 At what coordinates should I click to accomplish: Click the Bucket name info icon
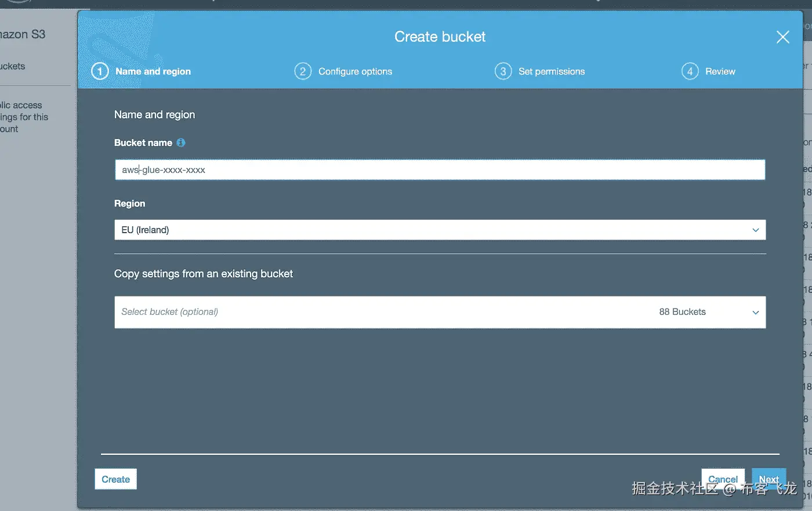pyautogui.click(x=181, y=143)
